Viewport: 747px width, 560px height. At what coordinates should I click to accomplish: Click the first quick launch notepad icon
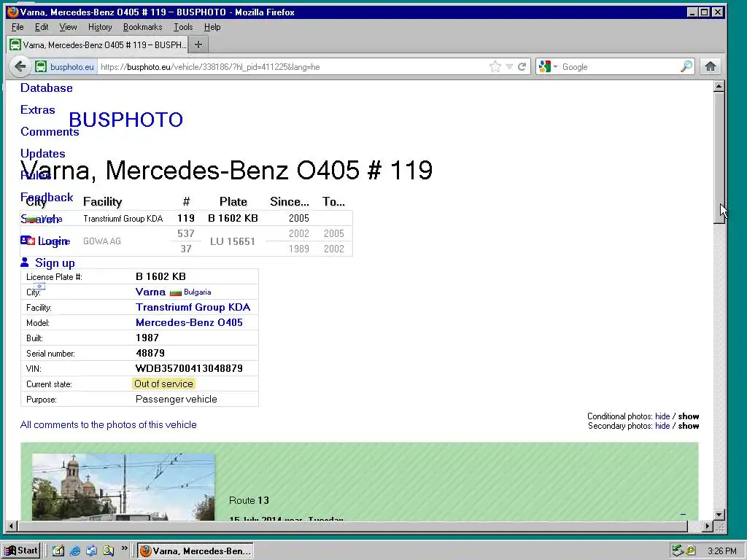[58, 551]
